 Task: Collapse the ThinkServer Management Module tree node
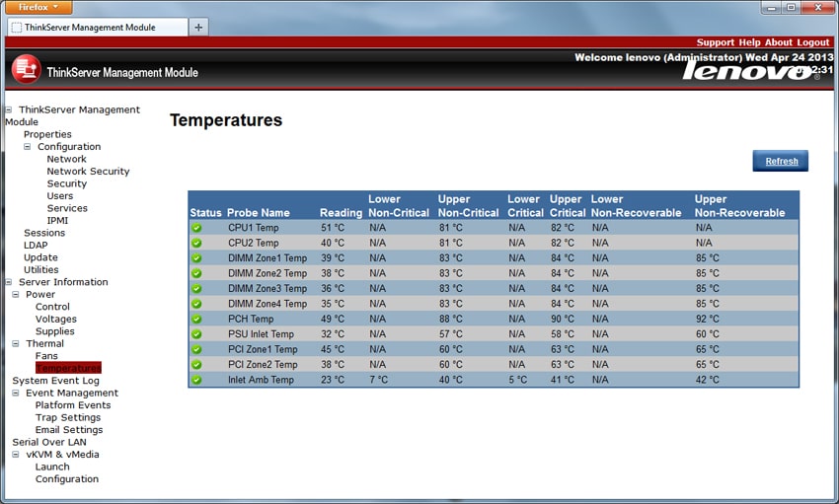[x=9, y=109]
